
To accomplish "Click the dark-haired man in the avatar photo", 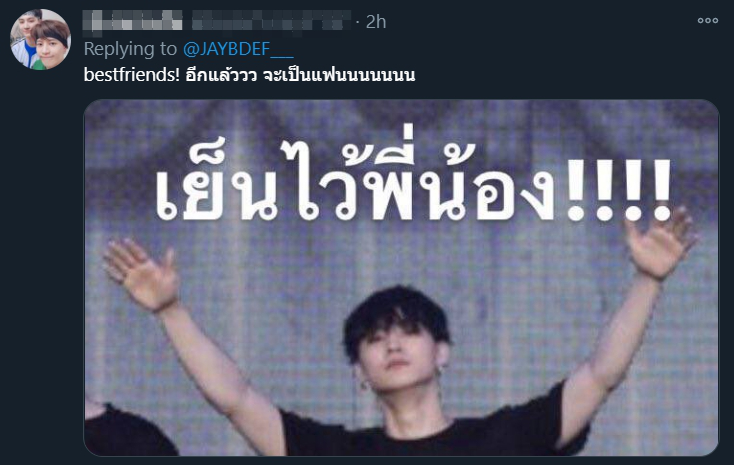I will pos(26,37).
